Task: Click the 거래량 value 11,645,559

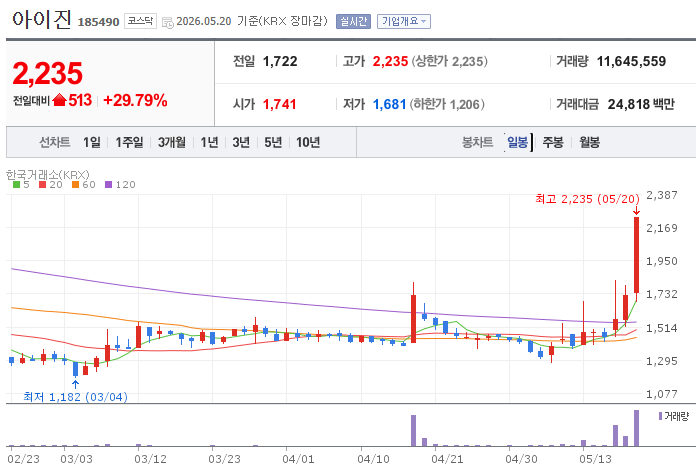Action: [x=631, y=61]
